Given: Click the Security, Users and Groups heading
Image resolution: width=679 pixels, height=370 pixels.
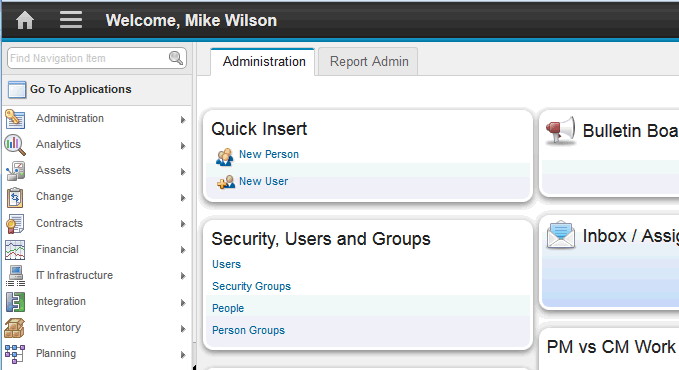Looking at the screenshot, I should pyautogui.click(x=321, y=239).
